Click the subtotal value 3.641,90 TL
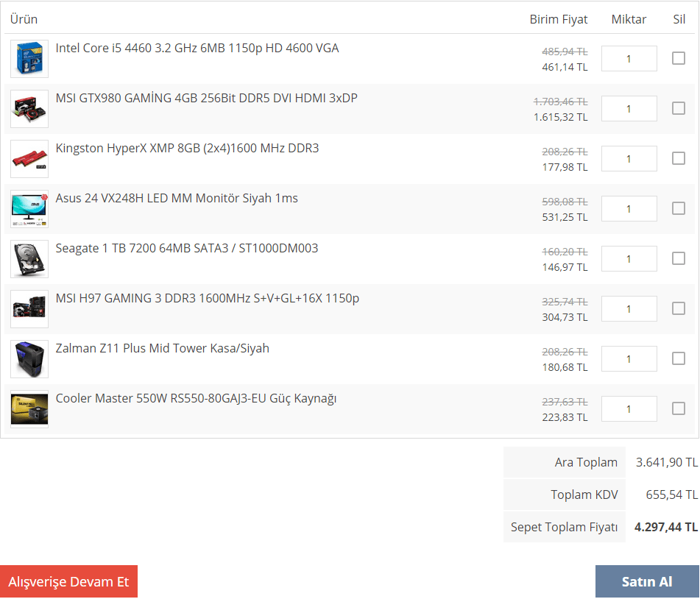 (667, 462)
